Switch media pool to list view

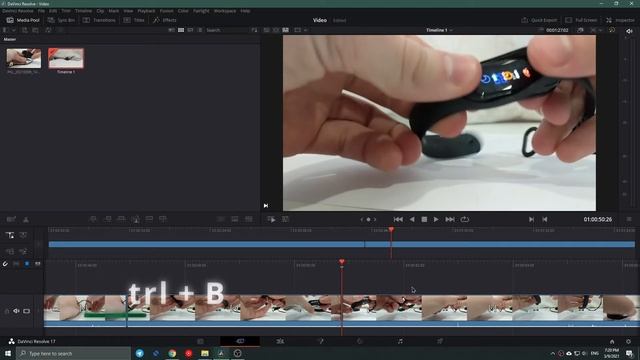tap(200, 30)
